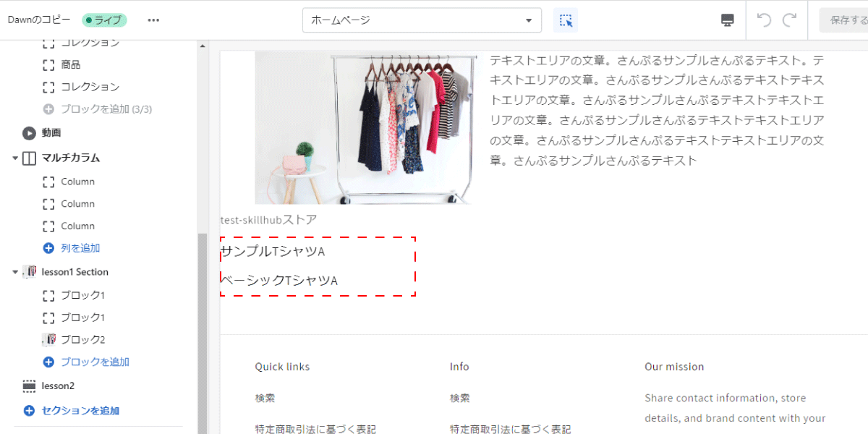
Task: Collapse the lesson1 Section tree
Action: (15, 272)
